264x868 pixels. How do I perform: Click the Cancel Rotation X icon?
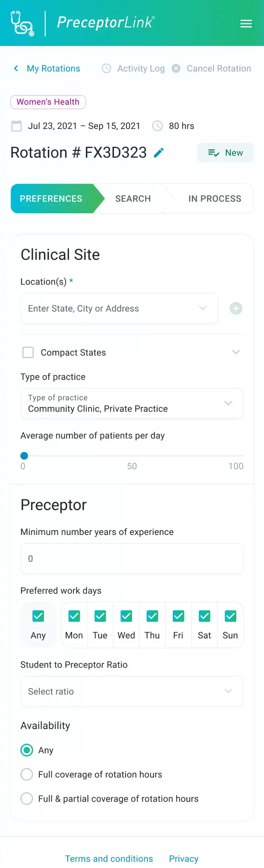click(x=176, y=69)
